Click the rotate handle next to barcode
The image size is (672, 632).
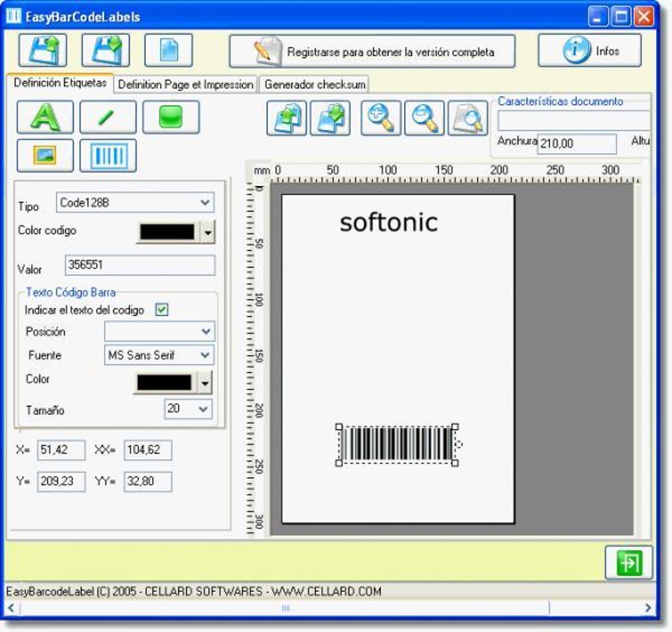459,444
